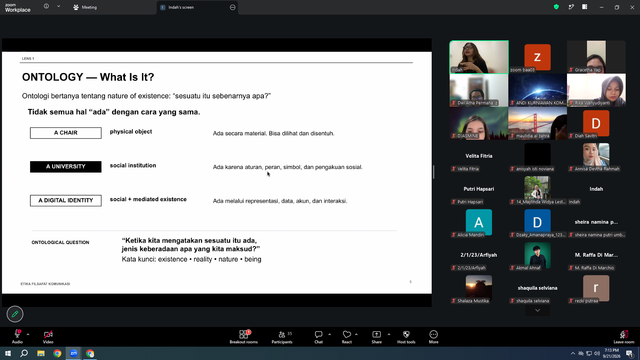Show next page of gallery participants
Image resolution: width=640 pixels, height=360 pixels.
pos(537,311)
